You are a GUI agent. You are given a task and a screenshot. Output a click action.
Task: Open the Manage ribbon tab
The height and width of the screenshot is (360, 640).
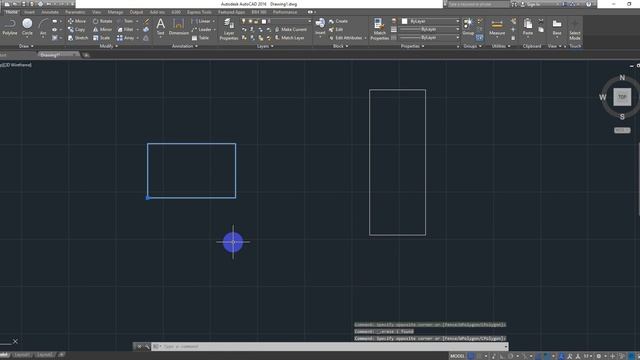coord(115,12)
